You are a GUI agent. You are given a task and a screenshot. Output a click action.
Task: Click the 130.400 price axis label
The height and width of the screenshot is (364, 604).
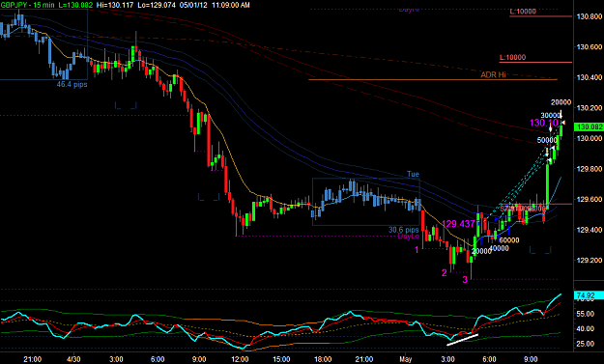pyautogui.click(x=590, y=77)
